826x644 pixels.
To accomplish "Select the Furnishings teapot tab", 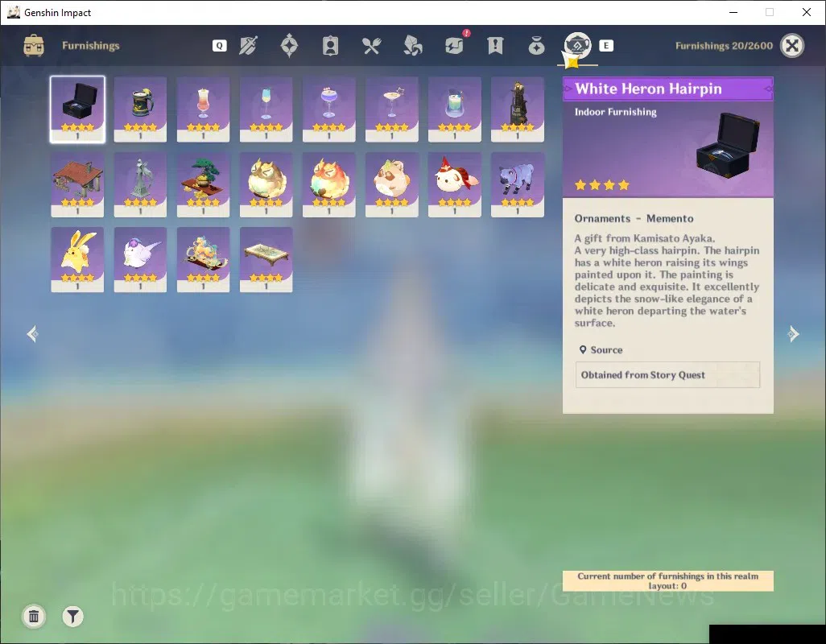I will [x=577, y=45].
